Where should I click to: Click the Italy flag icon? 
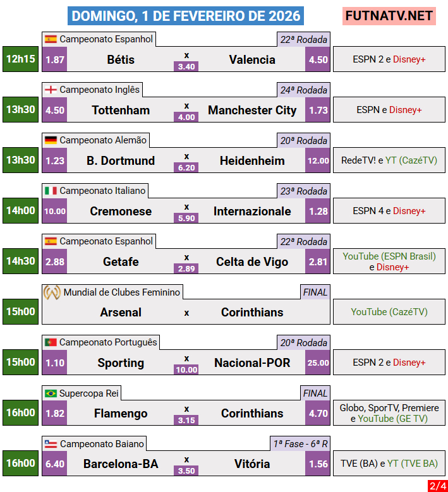click(51, 191)
